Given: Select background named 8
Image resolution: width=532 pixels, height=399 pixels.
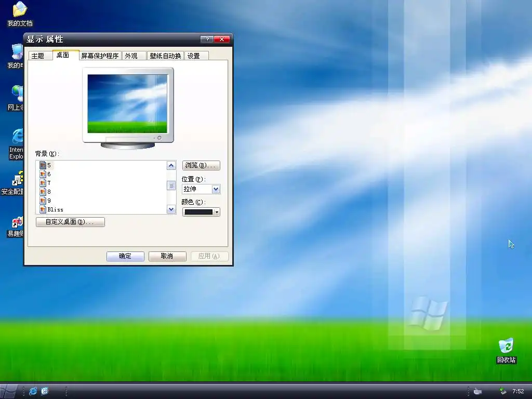Looking at the screenshot, I should pyautogui.click(x=49, y=192).
